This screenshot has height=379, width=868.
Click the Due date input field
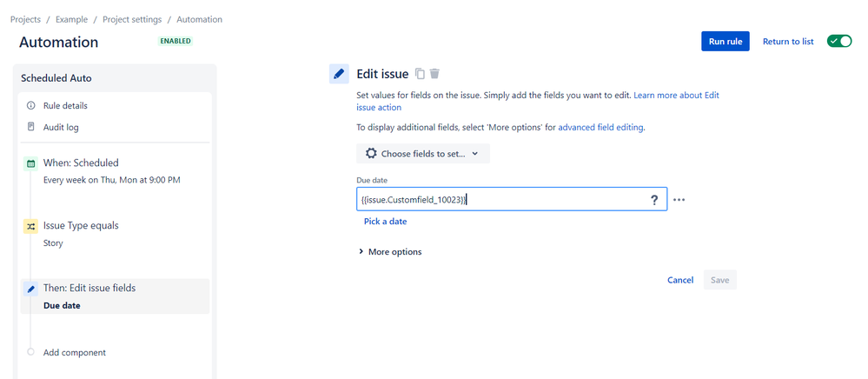[512, 200]
